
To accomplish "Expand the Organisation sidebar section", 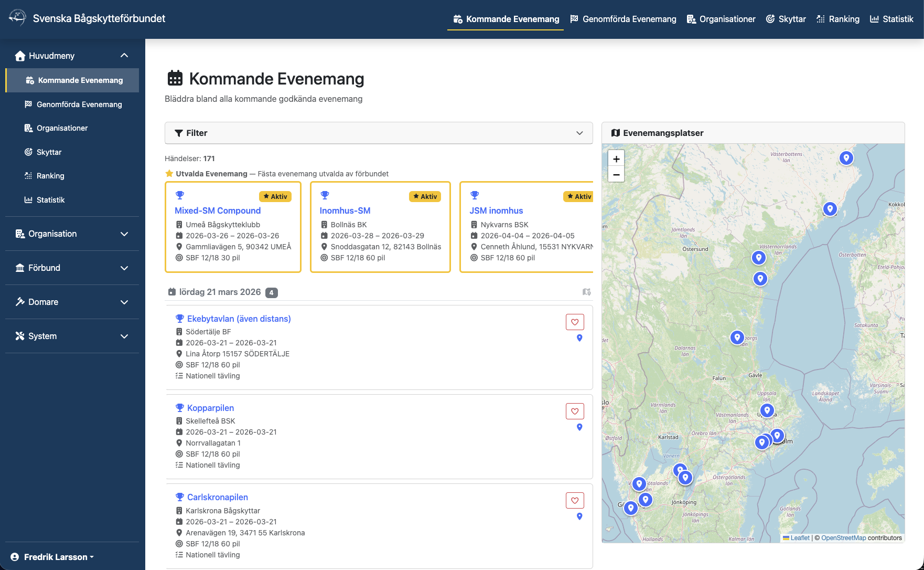I will pyautogui.click(x=72, y=234).
